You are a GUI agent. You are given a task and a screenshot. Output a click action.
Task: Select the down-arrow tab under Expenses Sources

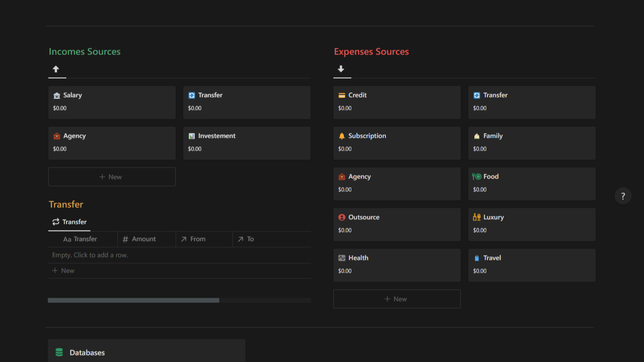(341, 70)
